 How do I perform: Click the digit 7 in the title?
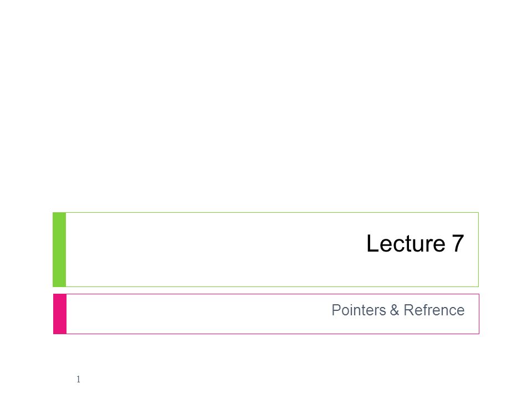(458, 243)
